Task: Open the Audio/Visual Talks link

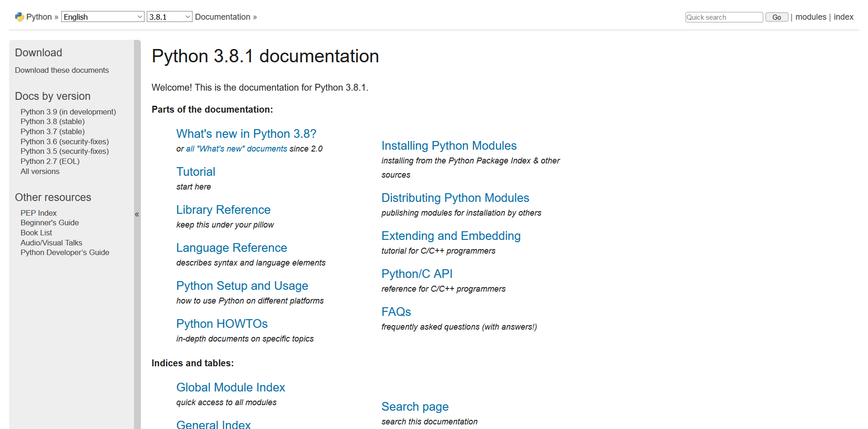Action: click(51, 243)
